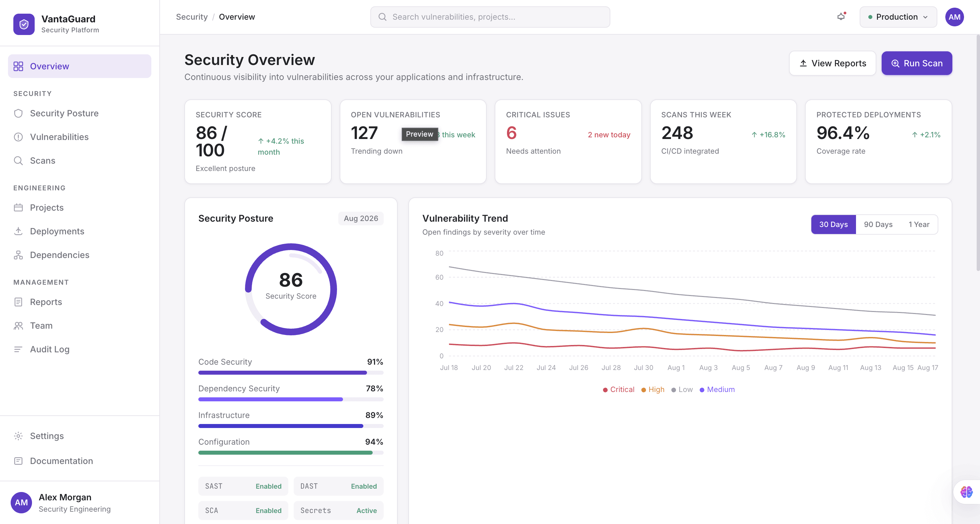This screenshot has height=524, width=980.
Task: Open Scans in sidebar
Action: click(80, 161)
